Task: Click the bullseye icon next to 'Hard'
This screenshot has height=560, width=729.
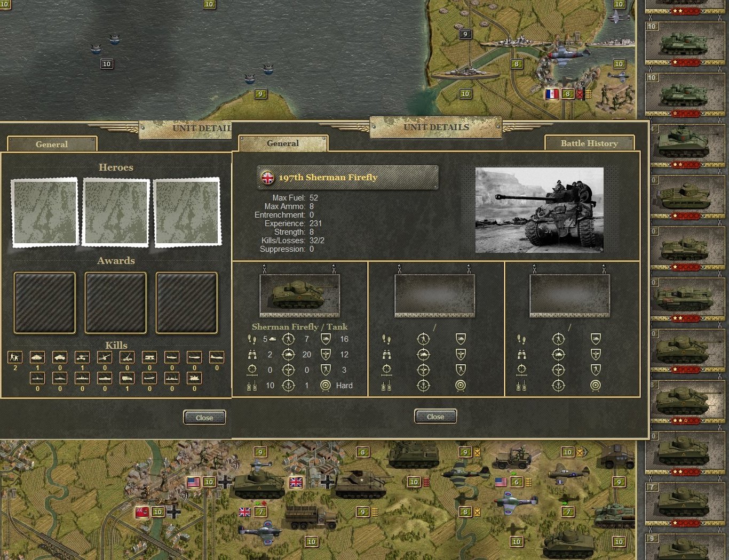Action: pyautogui.click(x=326, y=385)
